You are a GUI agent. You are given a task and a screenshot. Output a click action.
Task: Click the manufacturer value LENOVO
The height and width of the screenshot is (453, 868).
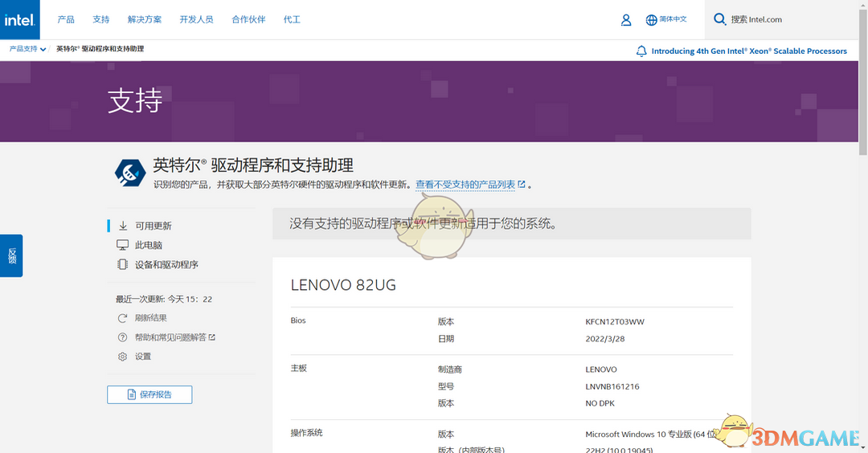coord(601,369)
